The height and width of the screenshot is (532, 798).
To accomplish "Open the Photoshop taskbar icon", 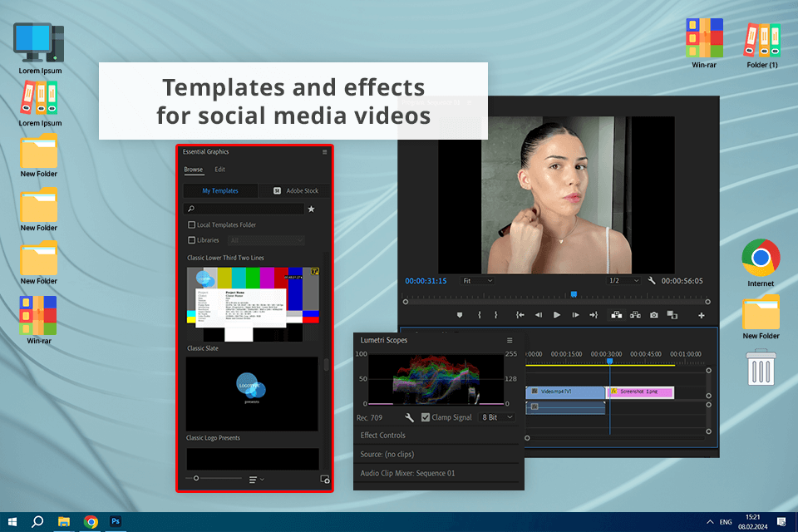I will (116, 521).
